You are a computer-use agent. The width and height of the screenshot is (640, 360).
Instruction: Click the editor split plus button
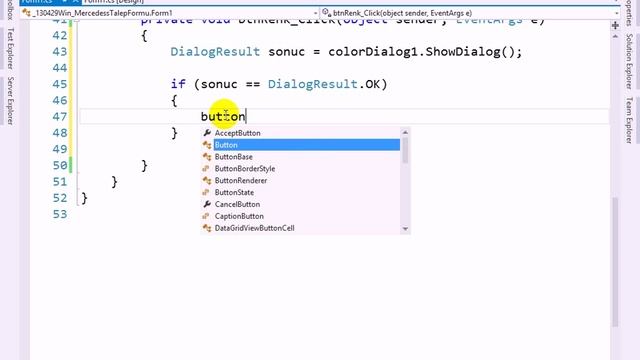615,26
